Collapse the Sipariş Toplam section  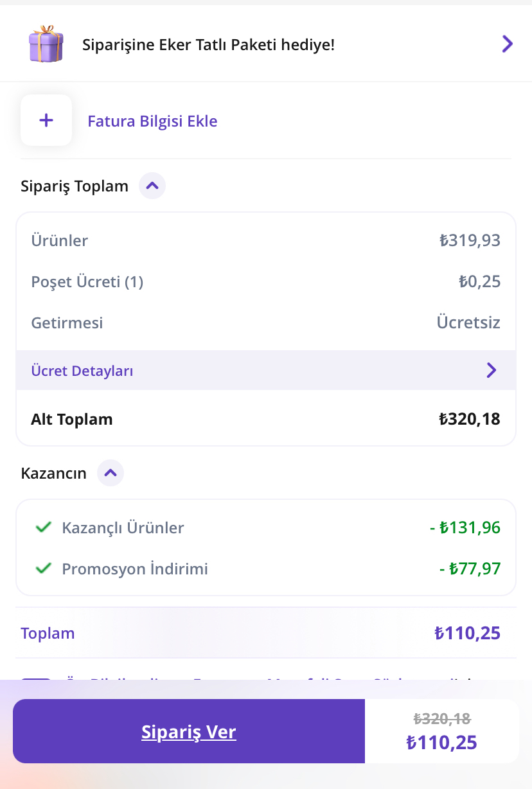tap(152, 186)
